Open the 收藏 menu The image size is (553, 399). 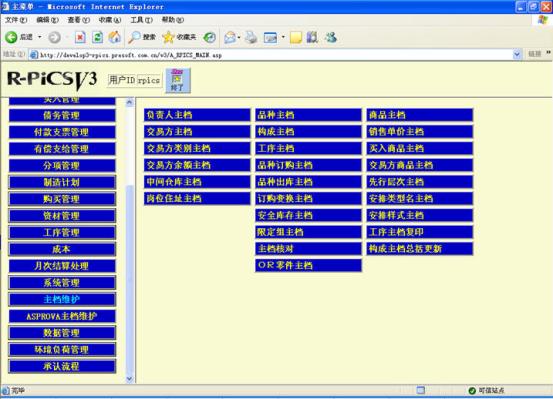(x=110, y=20)
